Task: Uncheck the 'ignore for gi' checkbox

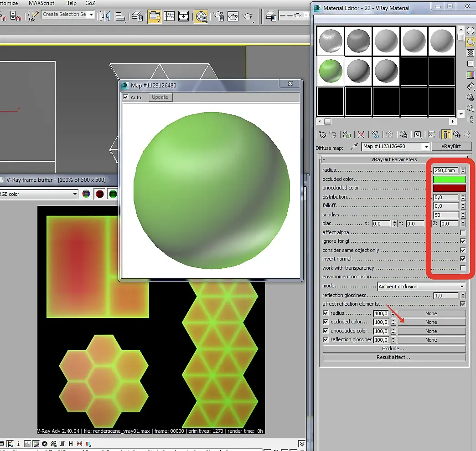Action: click(463, 241)
